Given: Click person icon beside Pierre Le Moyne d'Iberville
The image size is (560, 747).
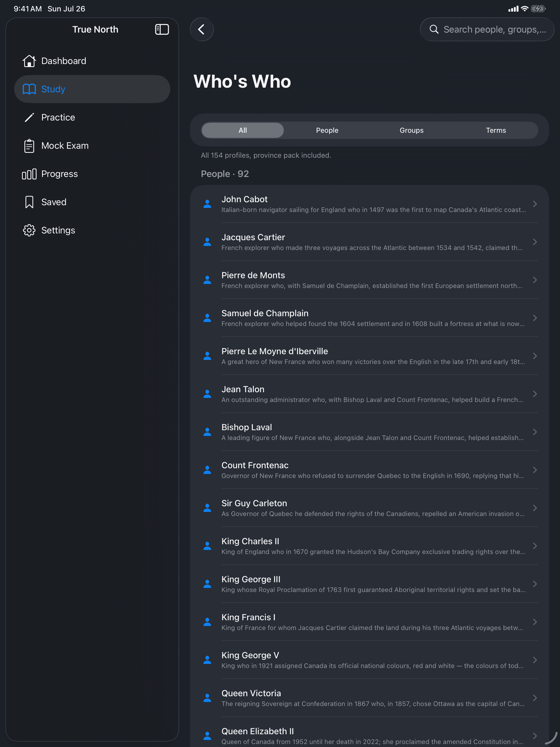Looking at the screenshot, I should pos(207,356).
